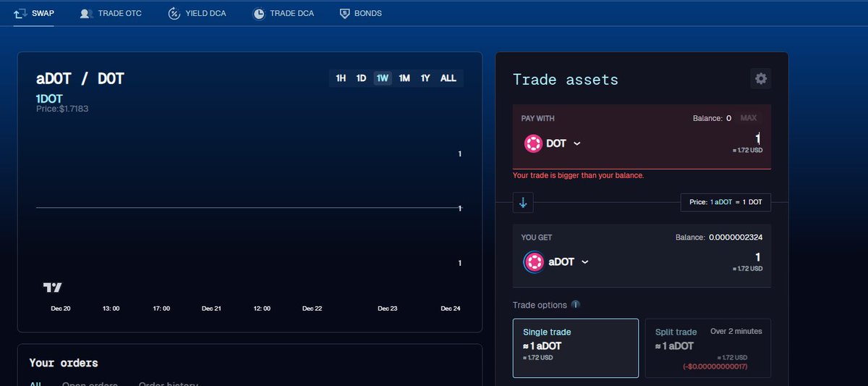Set chart range to ALL
Screen dimensions: 868x386
[448, 78]
